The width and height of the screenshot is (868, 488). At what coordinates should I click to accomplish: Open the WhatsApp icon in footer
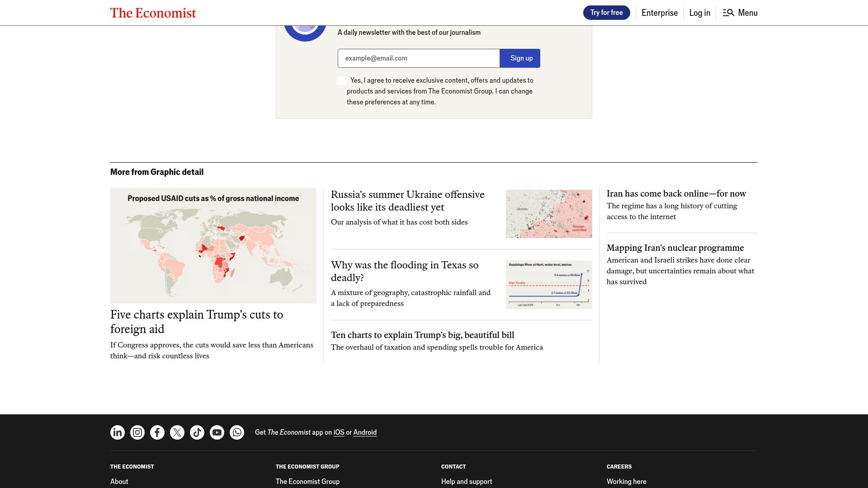coord(237,432)
